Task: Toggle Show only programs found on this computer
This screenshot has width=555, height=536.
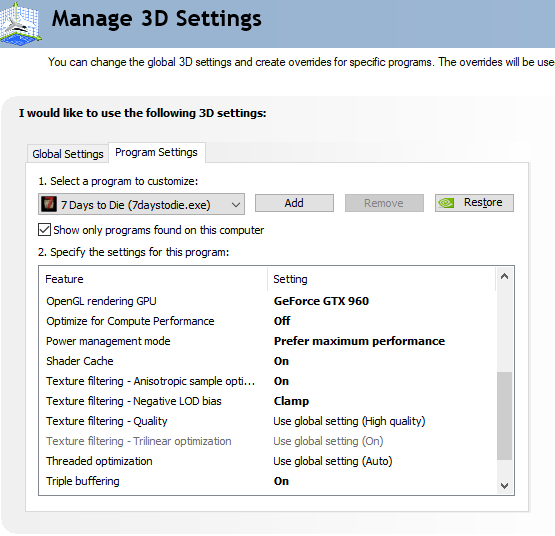Action: (x=44, y=230)
